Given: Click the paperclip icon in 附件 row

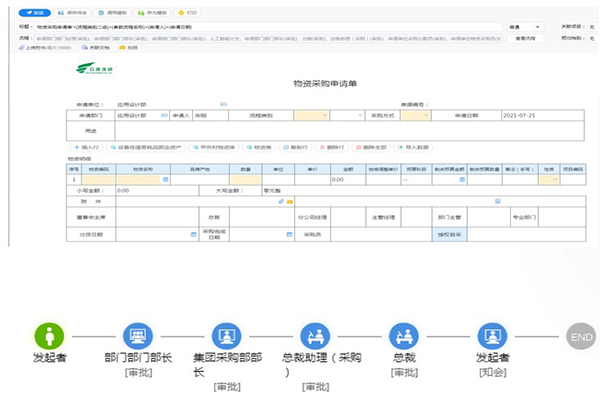Looking at the screenshot, I should pyautogui.click(x=281, y=201).
